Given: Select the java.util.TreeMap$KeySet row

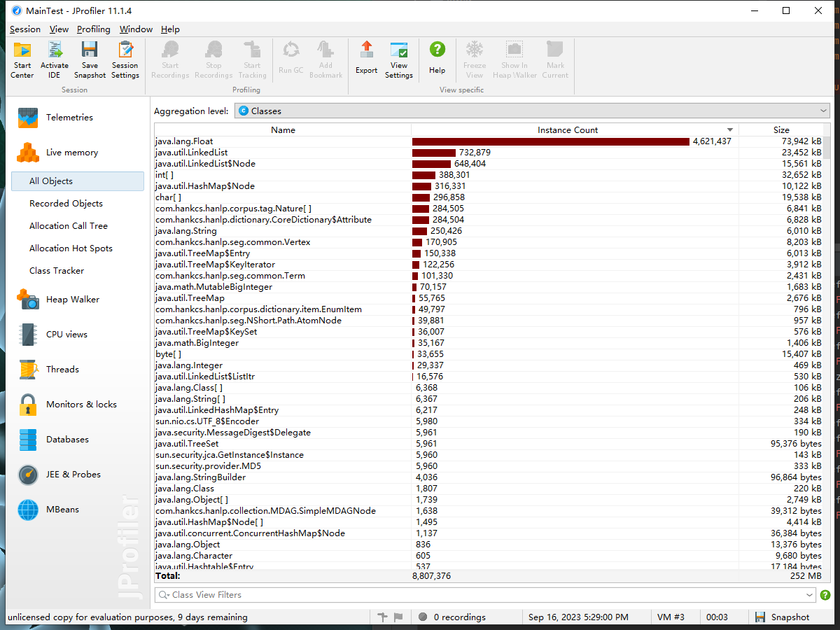Looking at the screenshot, I should click(x=489, y=332).
